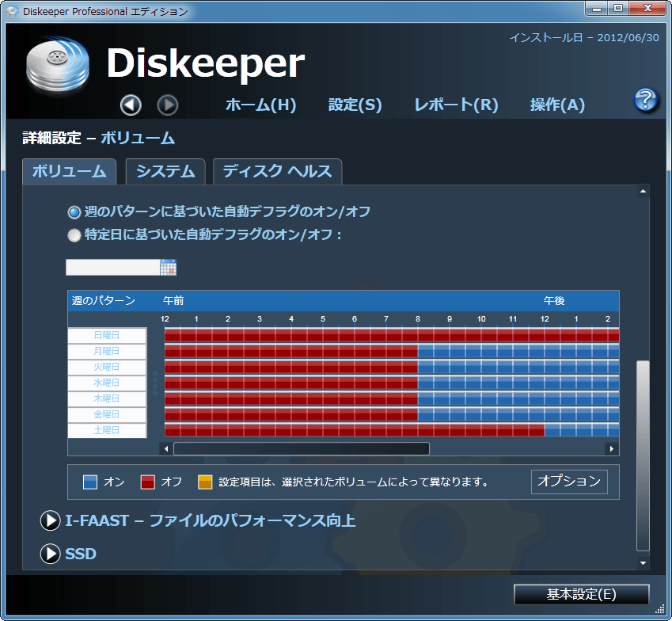Select the 火曜日 row label
672x621 pixels.
[107, 367]
